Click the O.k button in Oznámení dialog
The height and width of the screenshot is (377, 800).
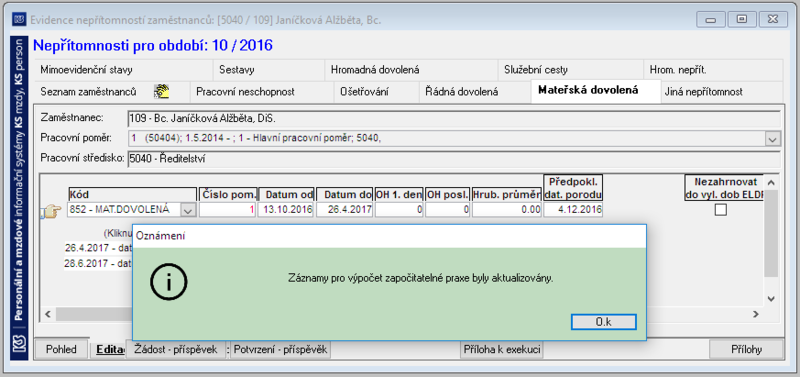click(604, 322)
